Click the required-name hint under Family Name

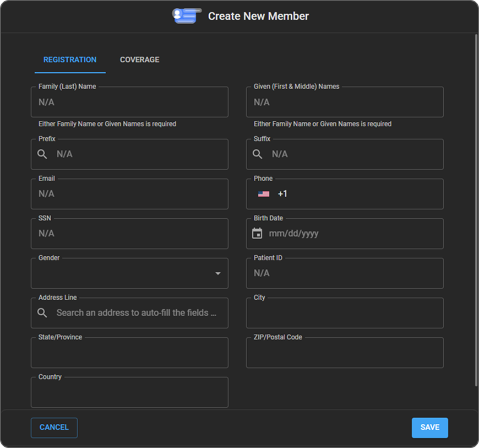point(107,124)
